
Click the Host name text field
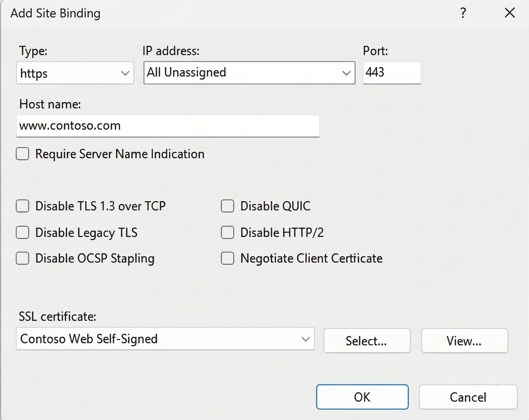pos(168,126)
